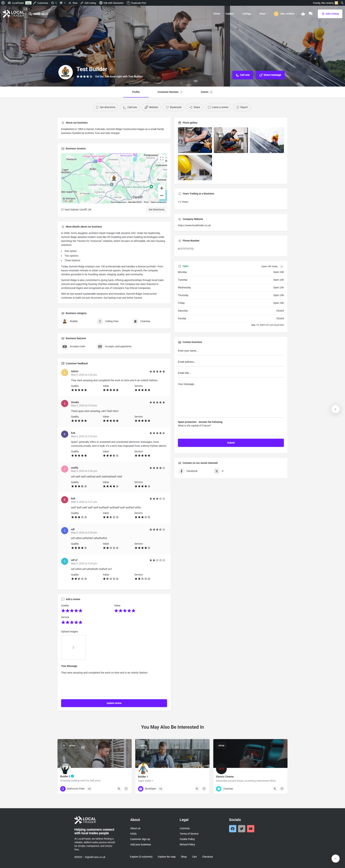This screenshot has height=868, width=345.
Task: Expand the opening hours schedule chevron
Action: coord(282,267)
